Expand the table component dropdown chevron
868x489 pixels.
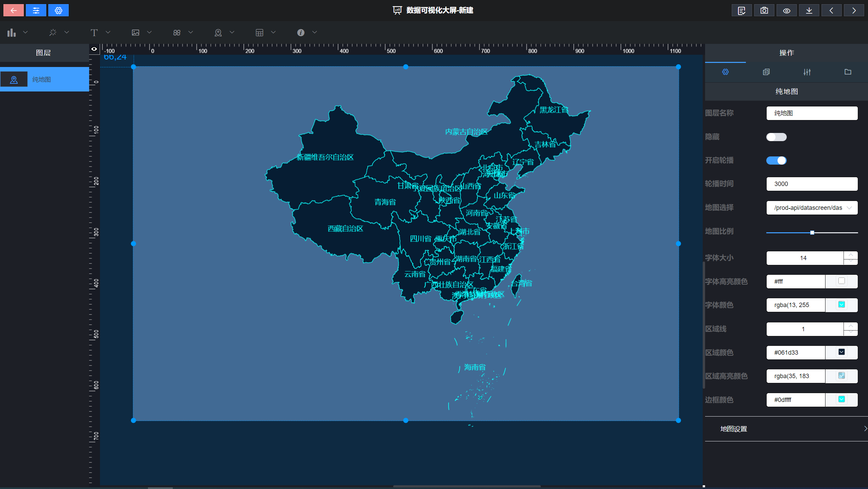(273, 32)
